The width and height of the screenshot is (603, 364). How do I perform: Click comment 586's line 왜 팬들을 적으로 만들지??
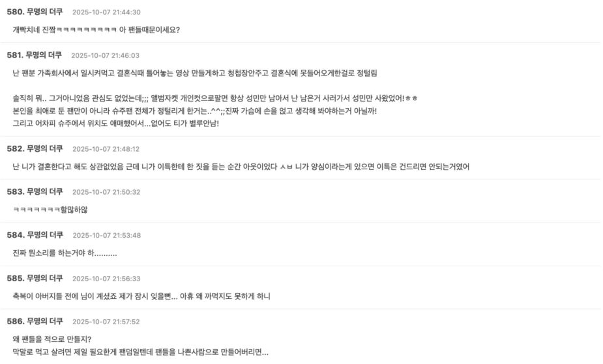52,339
